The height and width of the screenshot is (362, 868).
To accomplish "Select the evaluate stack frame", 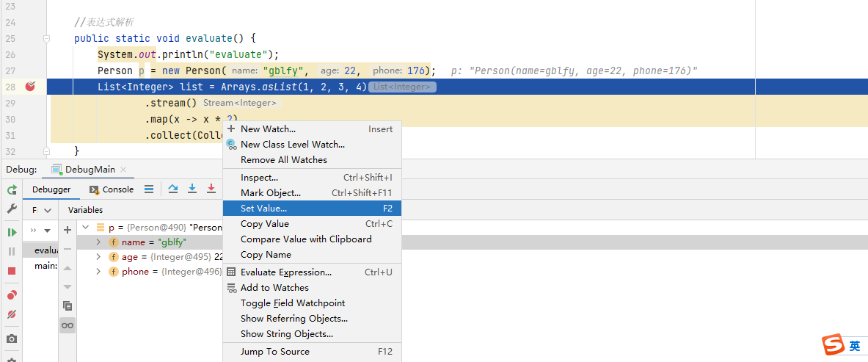I will 40,250.
